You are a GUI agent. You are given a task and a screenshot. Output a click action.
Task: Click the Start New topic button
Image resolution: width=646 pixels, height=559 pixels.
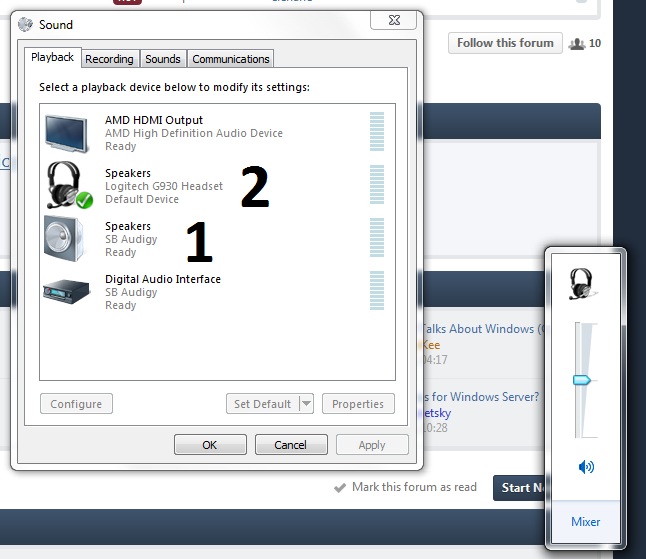pos(520,488)
